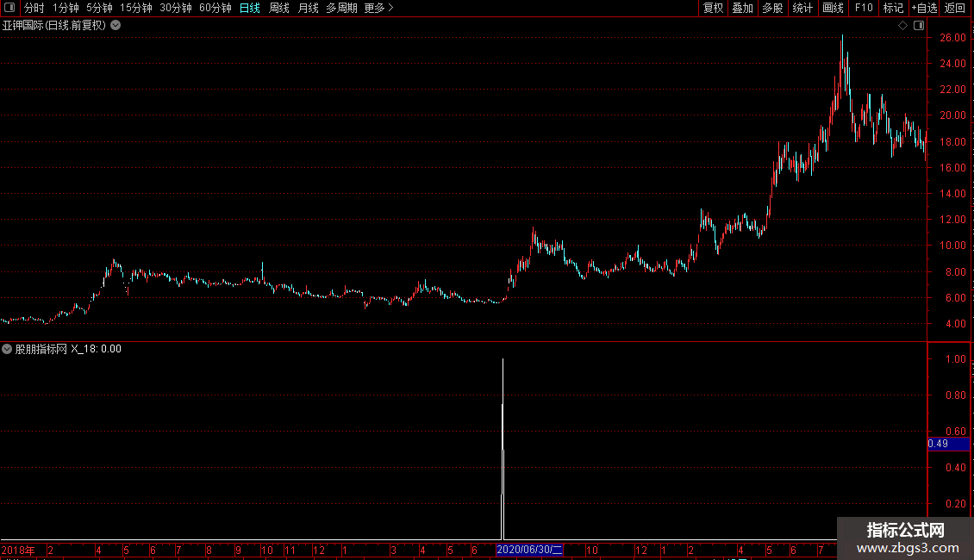Select the 日线 daily chart tab
Viewport: 974px width, 560px height.
click(x=250, y=8)
